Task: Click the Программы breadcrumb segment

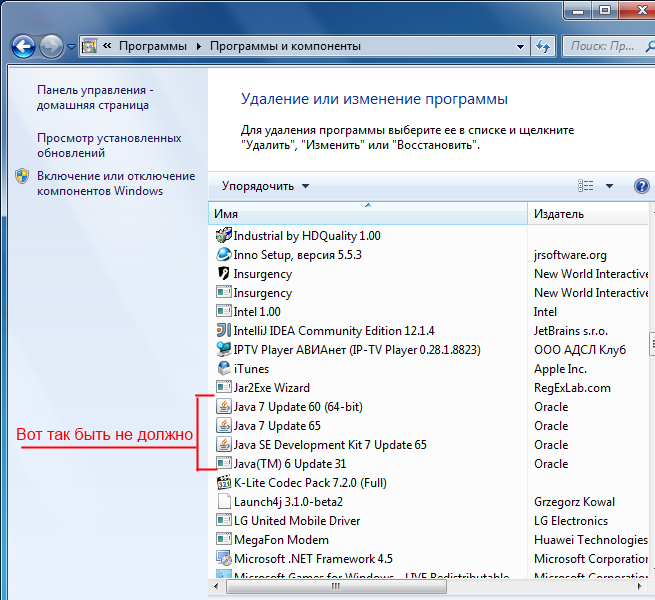Action: (x=152, y=46)
